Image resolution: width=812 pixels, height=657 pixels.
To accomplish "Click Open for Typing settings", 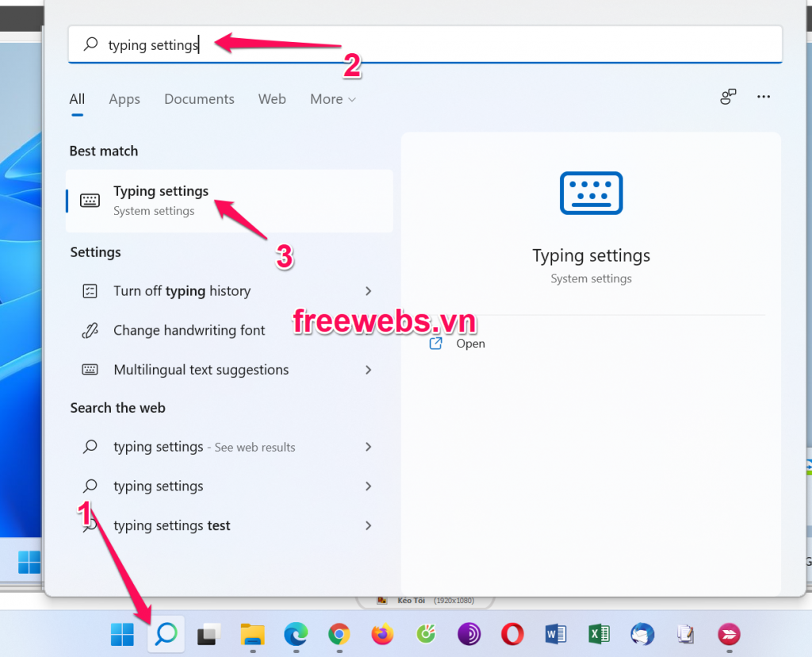I will coord(458,344).
